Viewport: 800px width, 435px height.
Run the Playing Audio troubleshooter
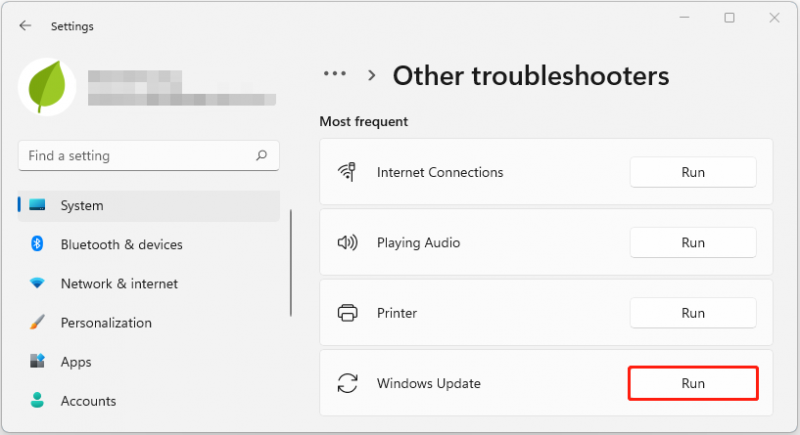tap(693, 243)
